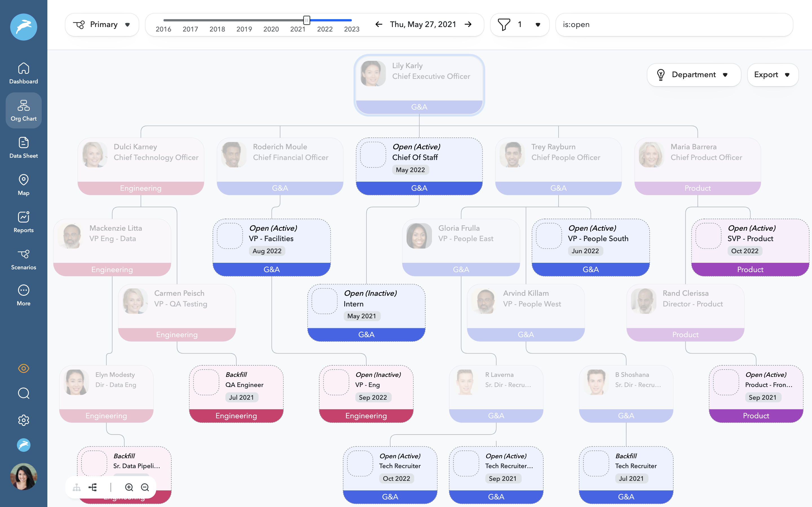Open Data Sheet in the sidebar
The height and width of the screenshot is (507, 812).
point(23,148)
